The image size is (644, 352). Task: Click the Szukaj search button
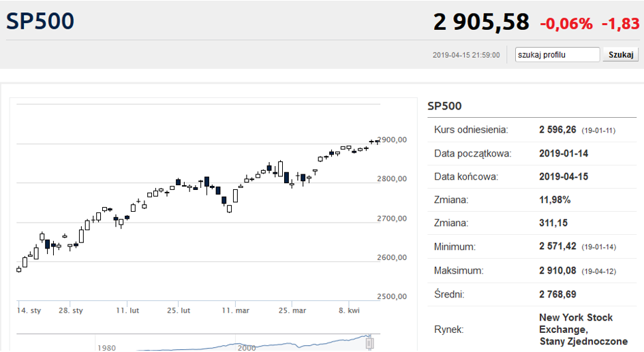(x=620, y=54)
